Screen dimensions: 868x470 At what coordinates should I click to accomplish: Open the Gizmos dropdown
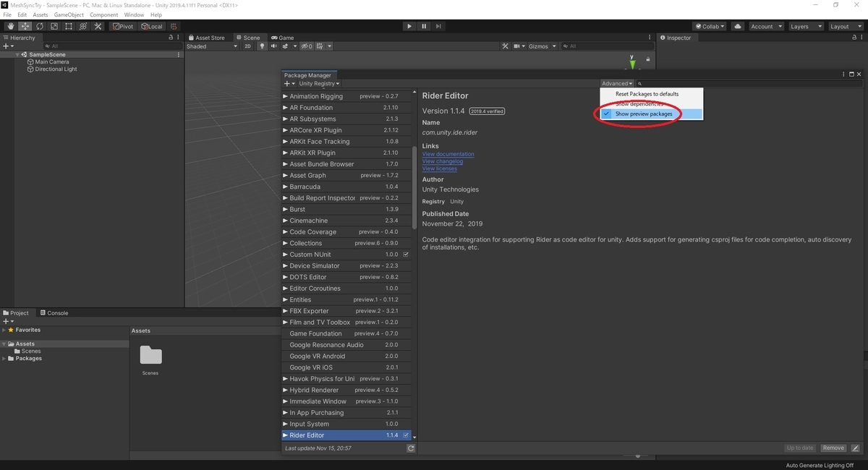click(542, 46)
